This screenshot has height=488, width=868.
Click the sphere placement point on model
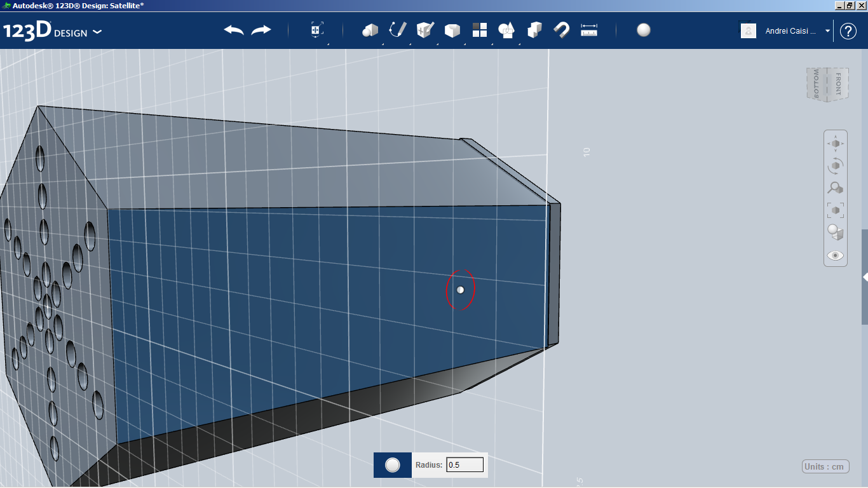pyautogui.click(x=461, y=290)
